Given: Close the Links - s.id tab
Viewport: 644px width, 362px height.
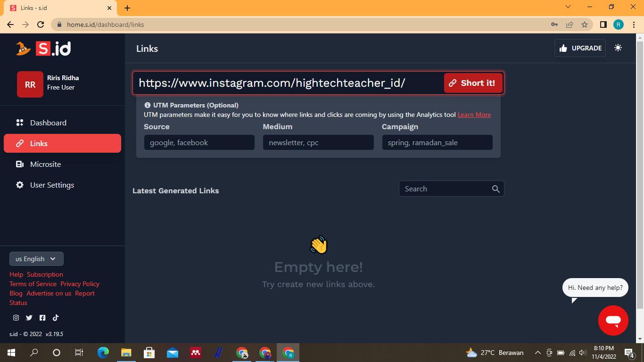Looking at the screenshot, I should tap(109, 8).
